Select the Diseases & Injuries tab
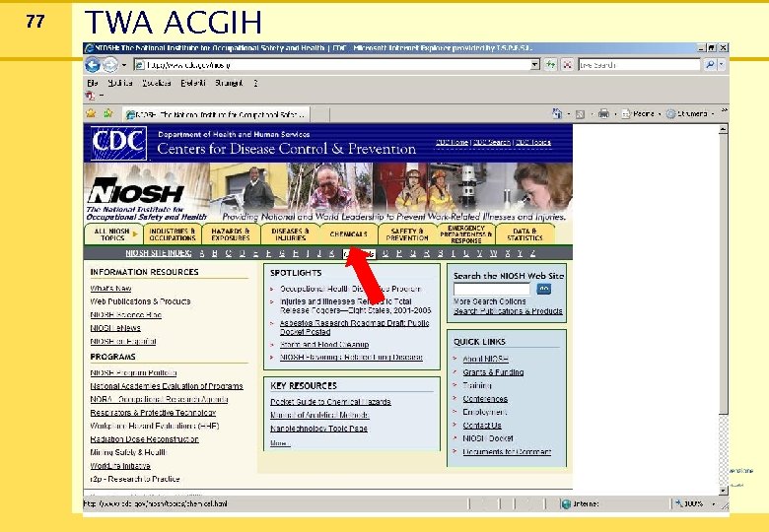The height and width of the screenshot is (532, 769). (290, 234)
